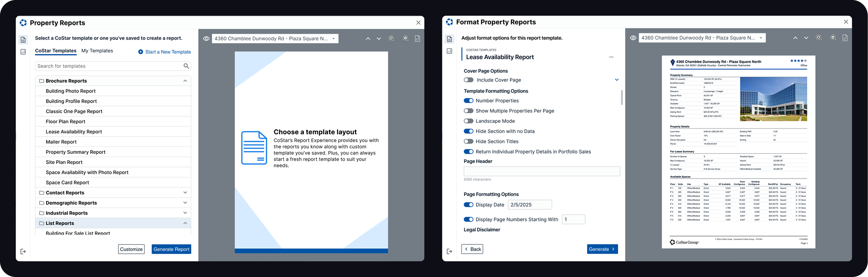Toggle Number Properties switch
The image size is (868, 277).
468,101
